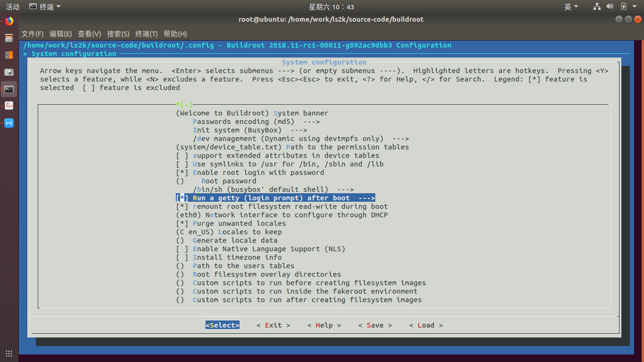Edit Path to the permission tables

[292, 147]
